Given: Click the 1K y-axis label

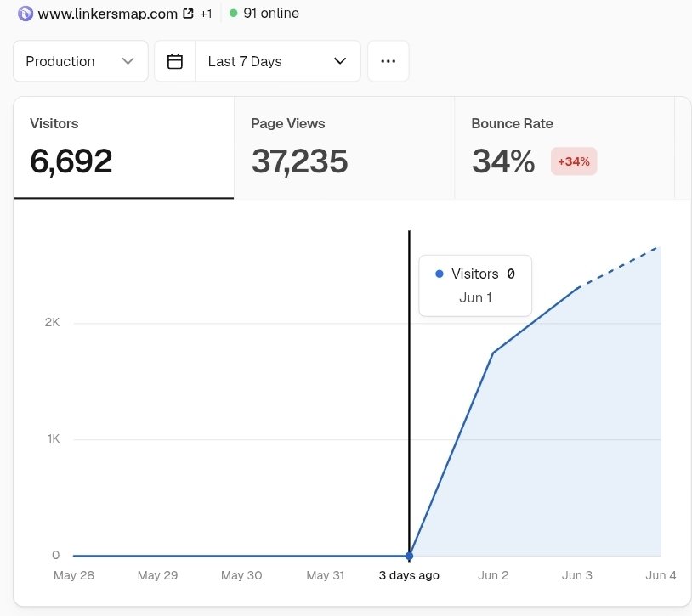Looking at the screenshot, I should 54,438.
